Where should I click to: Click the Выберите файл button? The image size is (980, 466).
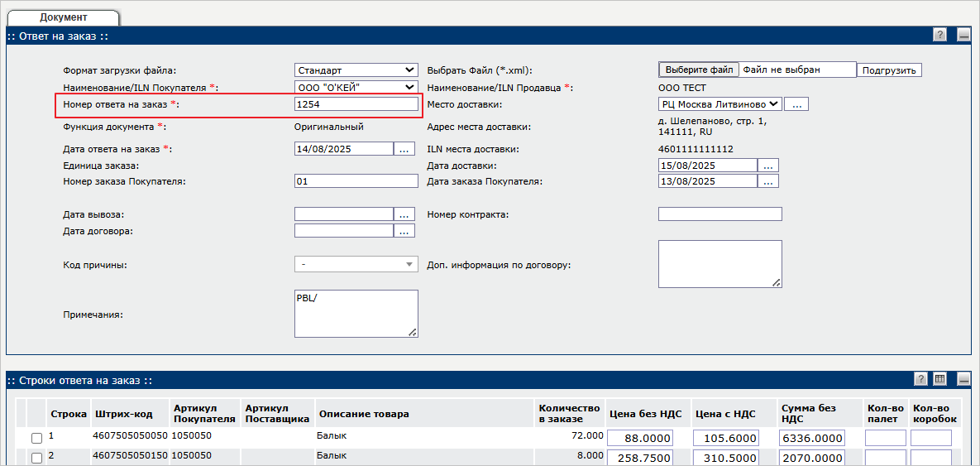pos(700,70)
